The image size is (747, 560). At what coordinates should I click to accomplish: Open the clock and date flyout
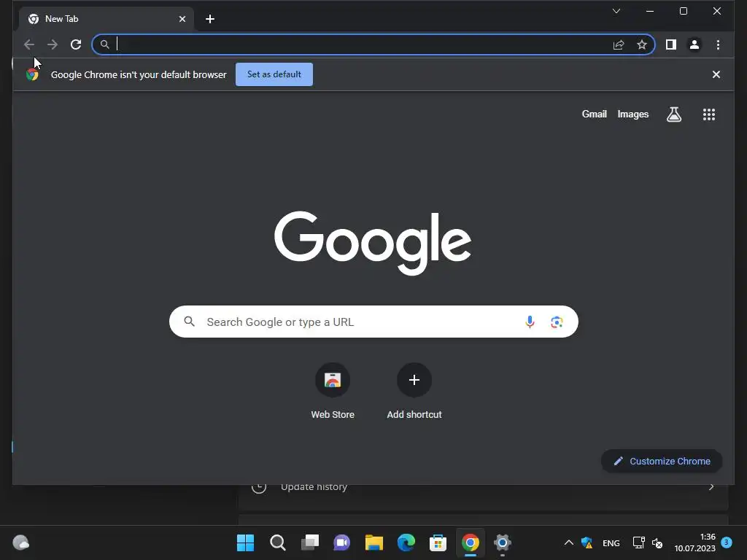[694, 542]
